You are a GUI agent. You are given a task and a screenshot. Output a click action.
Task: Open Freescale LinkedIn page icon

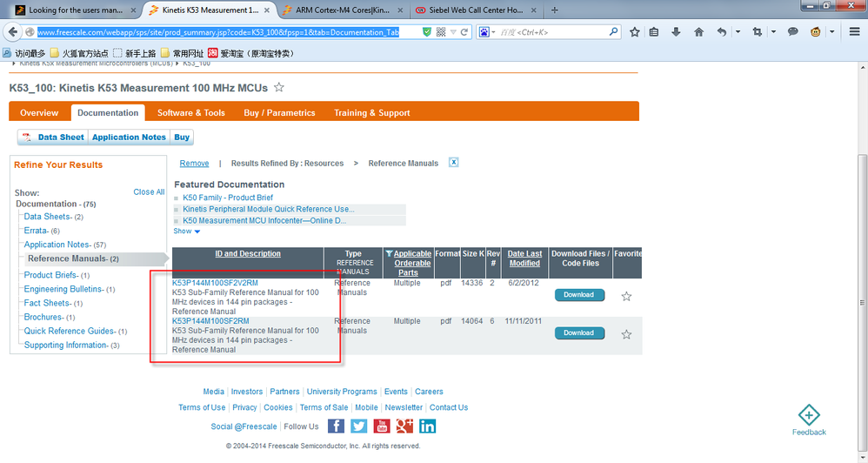(427, 426)
